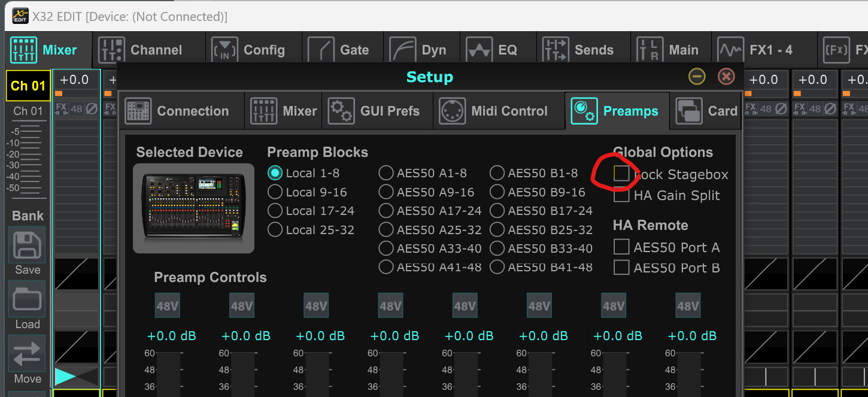Screen dimensions: 868x397
Task: Select the Local 25-32 preamp block
Action: (275, 229)
